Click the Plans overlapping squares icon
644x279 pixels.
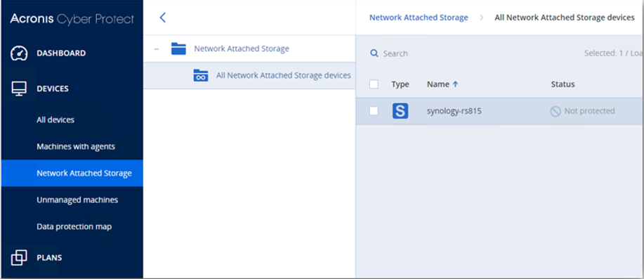click(19, 258)
